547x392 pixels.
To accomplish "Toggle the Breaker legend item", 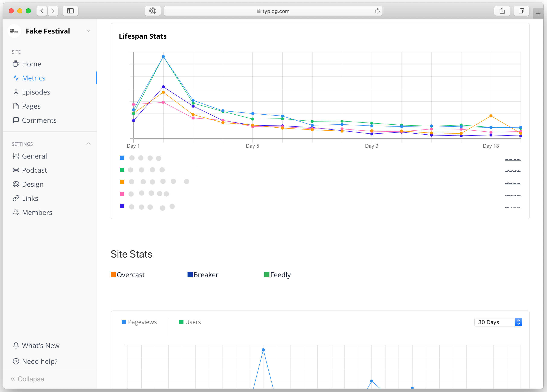I will pos(203,275).
